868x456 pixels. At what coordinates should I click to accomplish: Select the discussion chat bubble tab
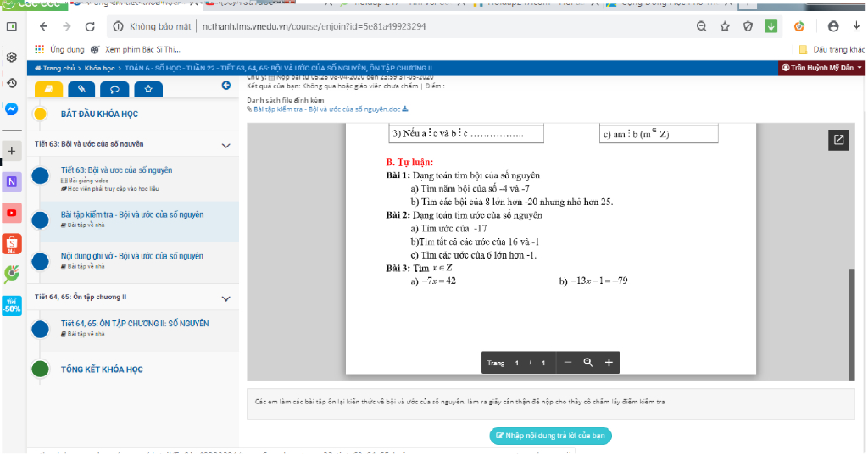pyautogui.click(x=114, y=88)
